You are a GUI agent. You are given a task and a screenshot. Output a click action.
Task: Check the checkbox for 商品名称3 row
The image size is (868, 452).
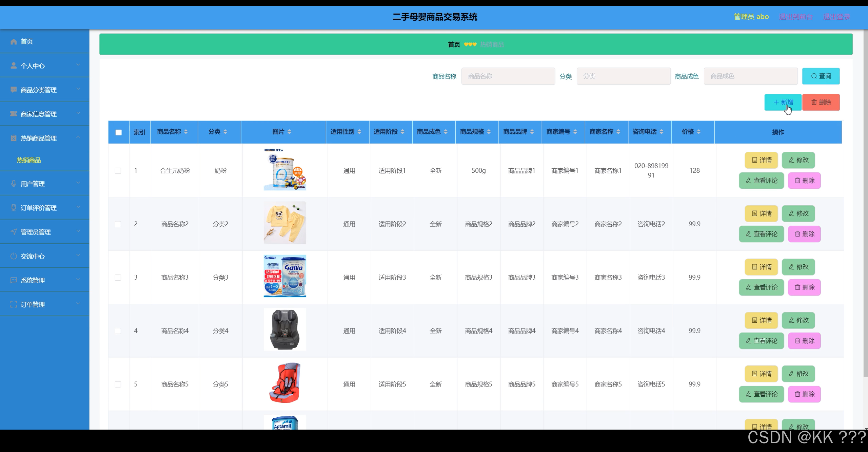coord(118,277)
